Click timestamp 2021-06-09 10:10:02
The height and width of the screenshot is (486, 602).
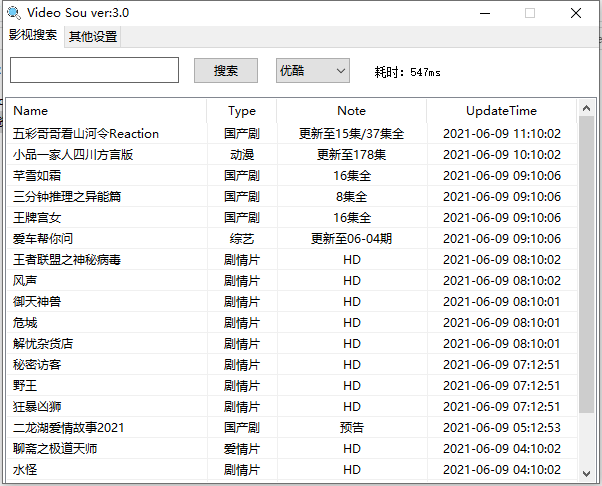pyautogui.click(x=502, y=155)
